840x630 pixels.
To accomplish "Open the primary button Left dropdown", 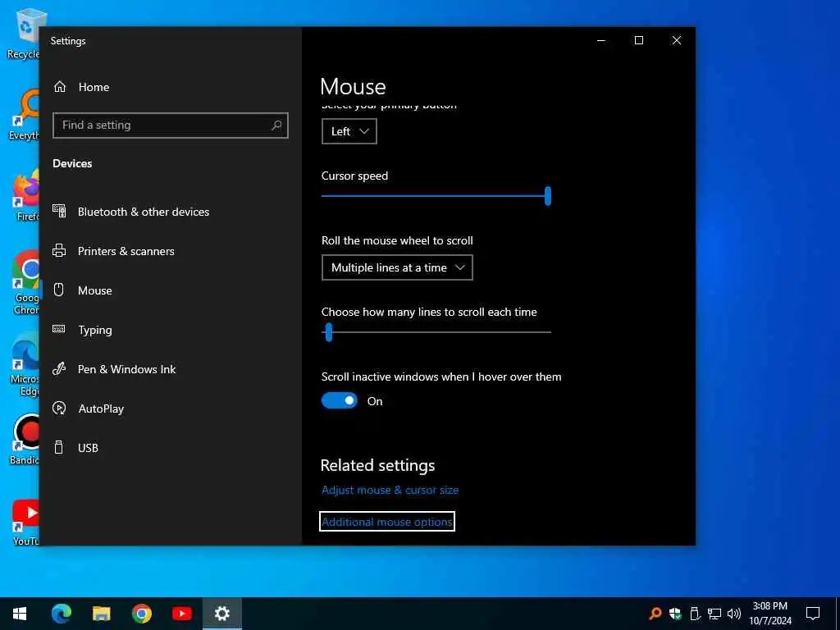I will pos(349,131).
